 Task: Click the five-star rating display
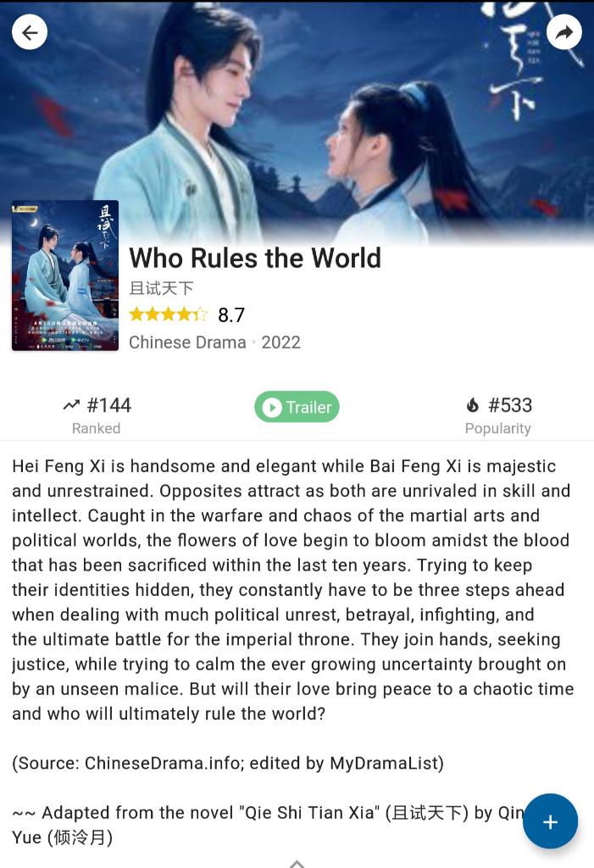(169, 314)
